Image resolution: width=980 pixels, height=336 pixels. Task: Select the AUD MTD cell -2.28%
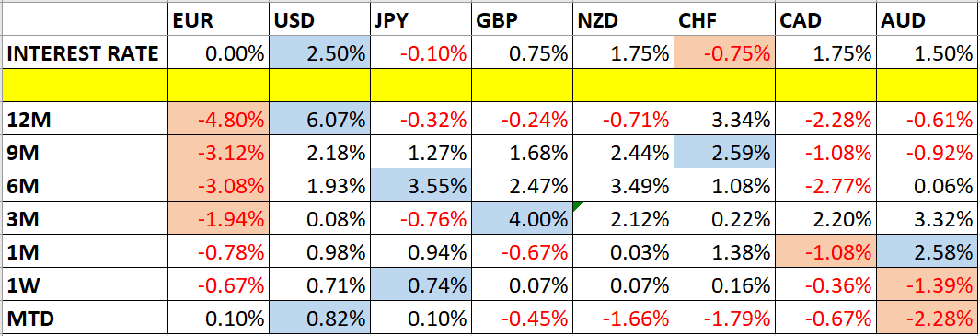[928, 319]
